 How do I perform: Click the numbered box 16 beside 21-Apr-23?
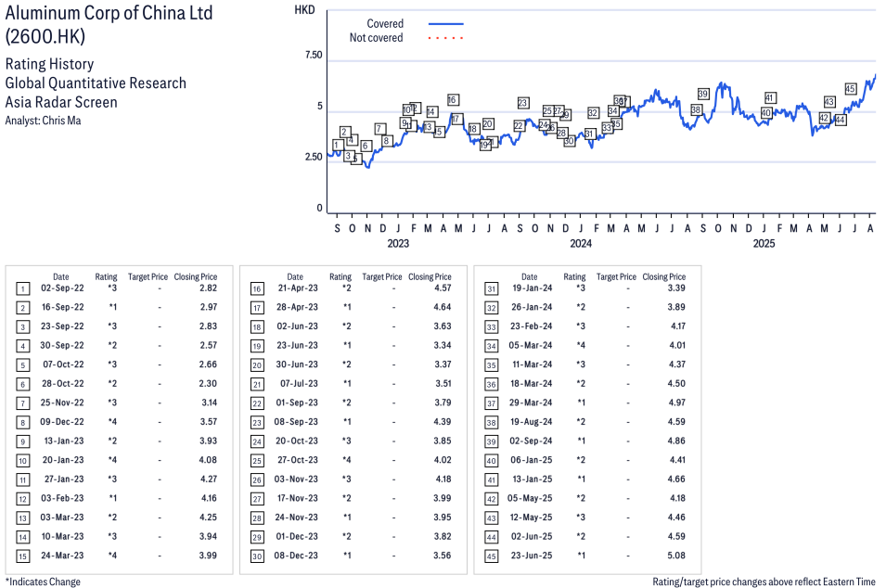coord(257,289)
